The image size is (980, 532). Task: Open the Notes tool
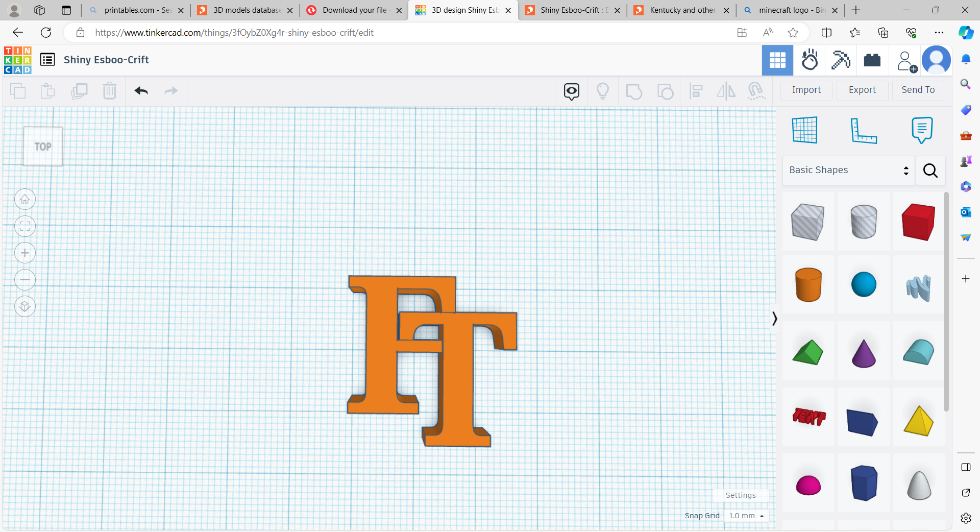click(x=922, y=130)
